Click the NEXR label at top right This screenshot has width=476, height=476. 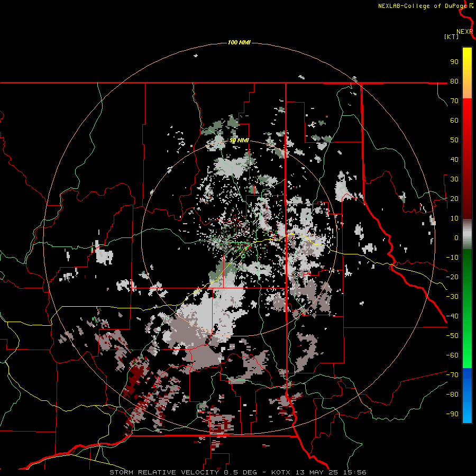click(x=465, y=32)
